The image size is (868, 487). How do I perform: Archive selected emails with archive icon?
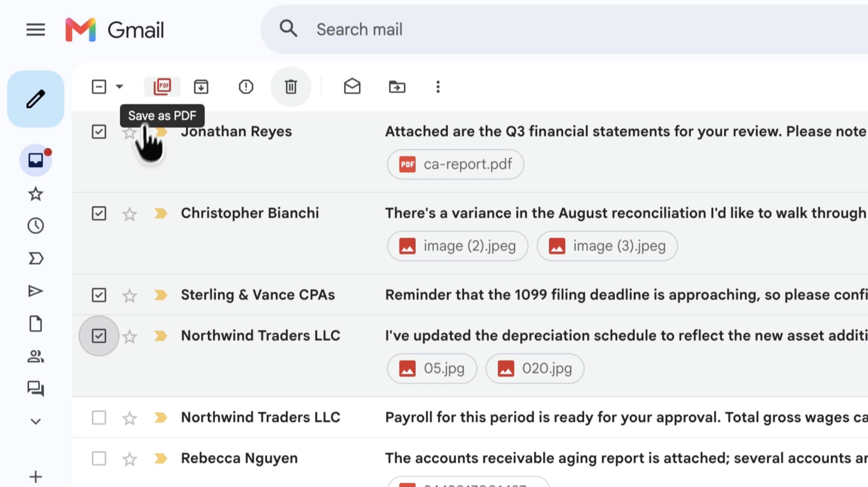coord(201,86)
